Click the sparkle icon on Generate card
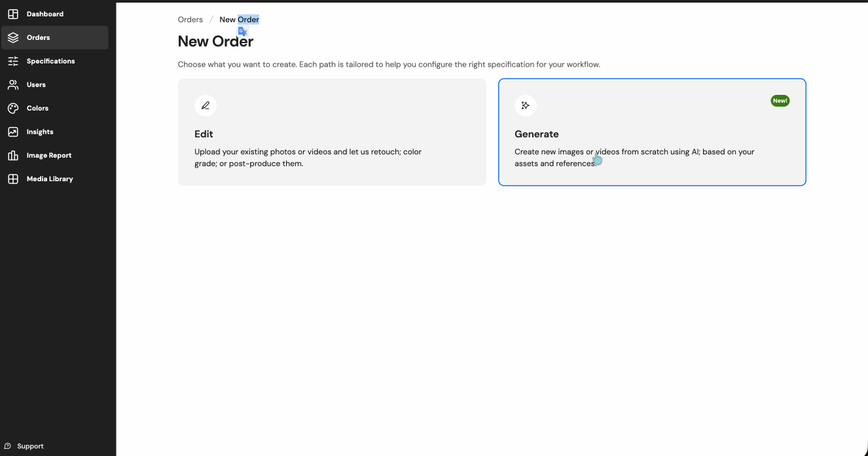Screen dimensions: 868x456 (x=526, y=105)
